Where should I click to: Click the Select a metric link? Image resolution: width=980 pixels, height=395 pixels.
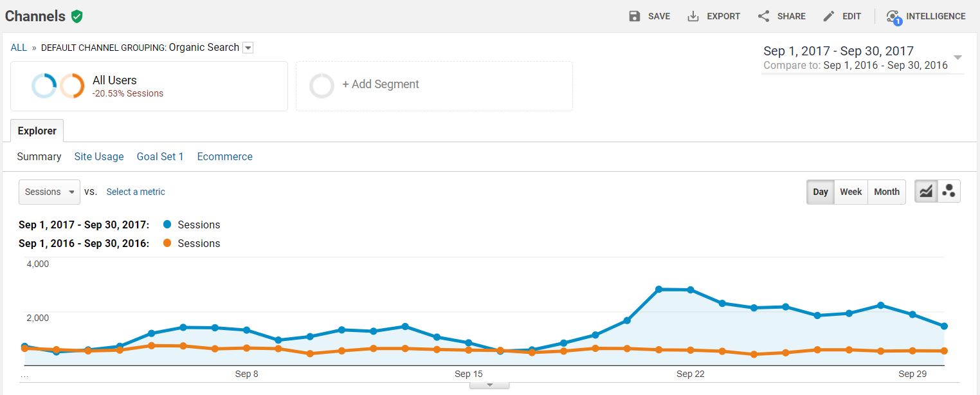tap(136, 192)
